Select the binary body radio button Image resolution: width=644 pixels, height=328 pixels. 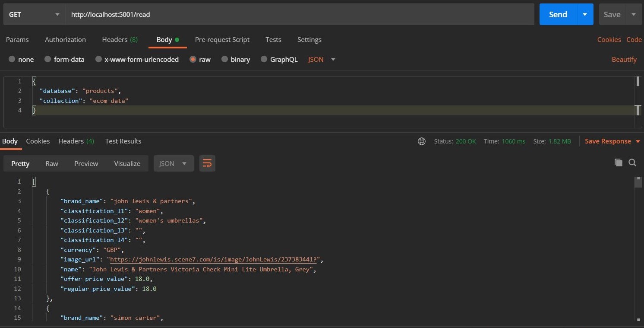224,59
